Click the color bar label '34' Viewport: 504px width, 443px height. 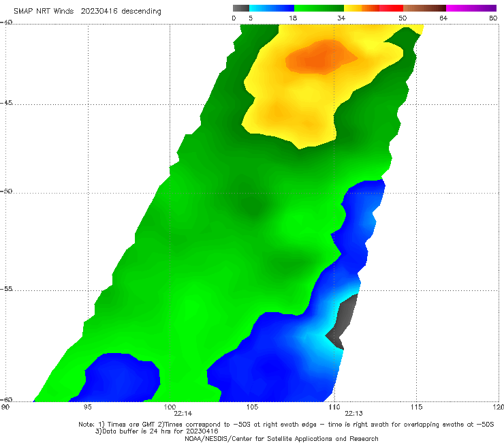(341, 18)
